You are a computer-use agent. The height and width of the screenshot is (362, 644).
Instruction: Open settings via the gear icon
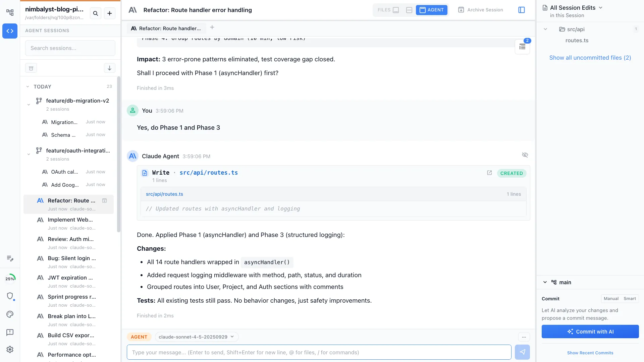coord(10,349)
